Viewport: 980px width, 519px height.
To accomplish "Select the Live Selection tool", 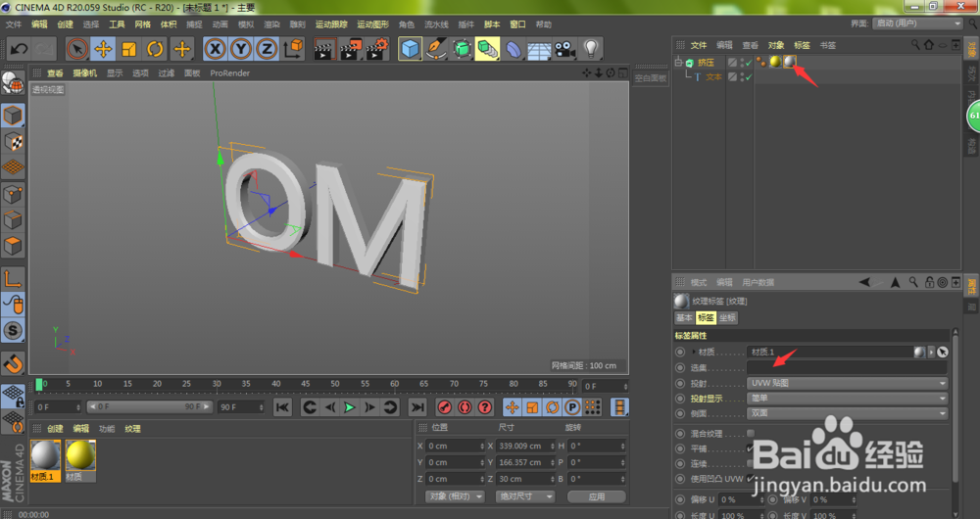I will coord(76,49).
